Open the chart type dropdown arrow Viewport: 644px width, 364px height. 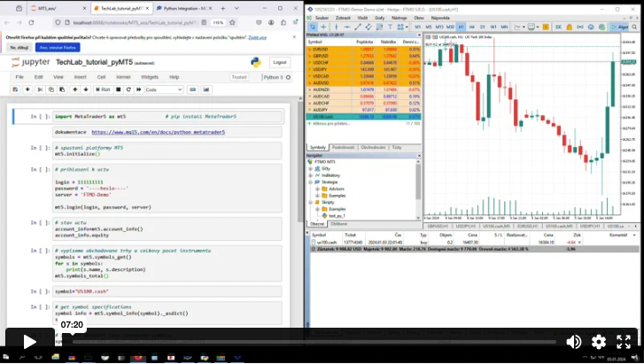point(524,27)
